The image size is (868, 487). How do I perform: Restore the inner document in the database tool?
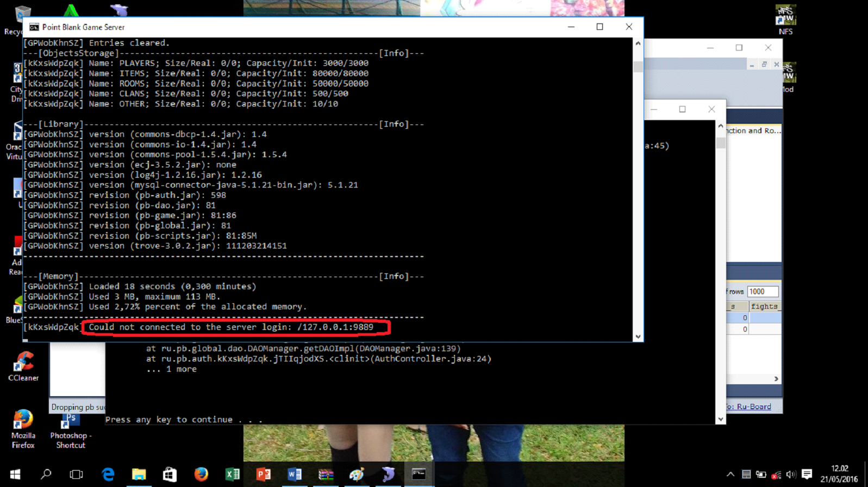pyautogui.click(x=764, y=64)
